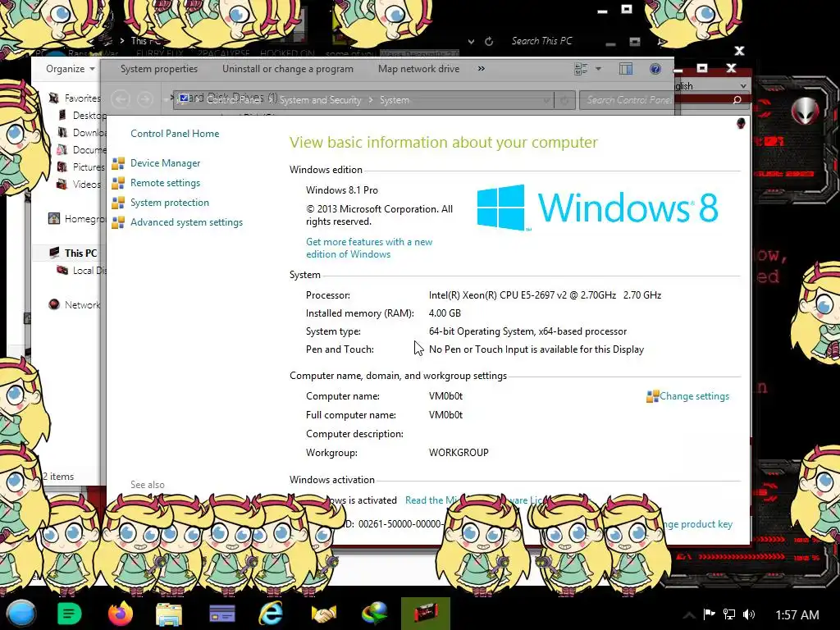Open the purple card app on the taskbar
This screenshot has height=630, width=840.
click(x=221, y=614)
